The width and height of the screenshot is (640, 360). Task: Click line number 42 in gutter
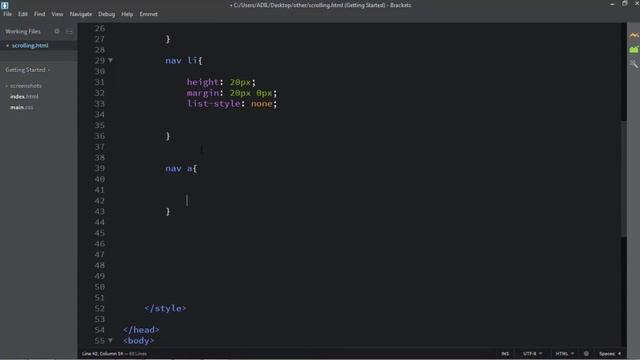[100, 201]
